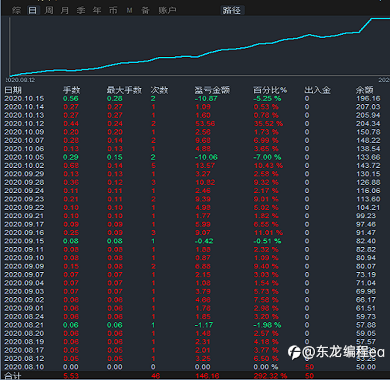Select the 年 yearly tab
This screenshot has height=380, width=390.
97,11
